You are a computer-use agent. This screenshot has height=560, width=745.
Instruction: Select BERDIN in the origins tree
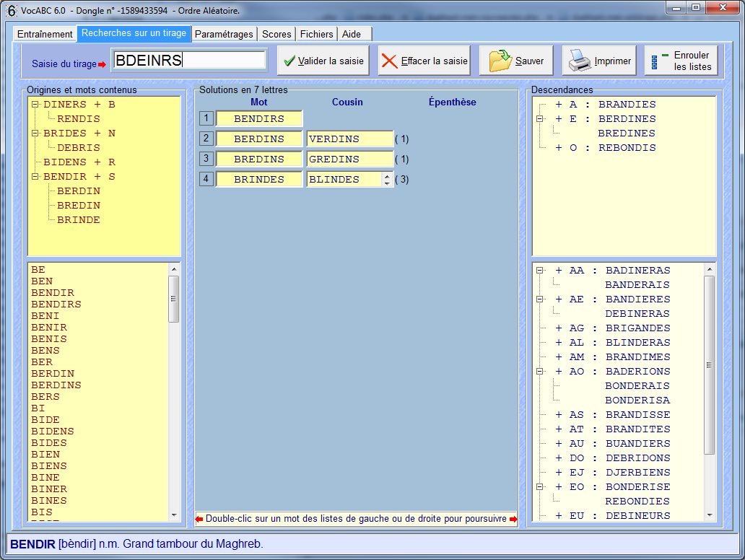click(79, 191)
